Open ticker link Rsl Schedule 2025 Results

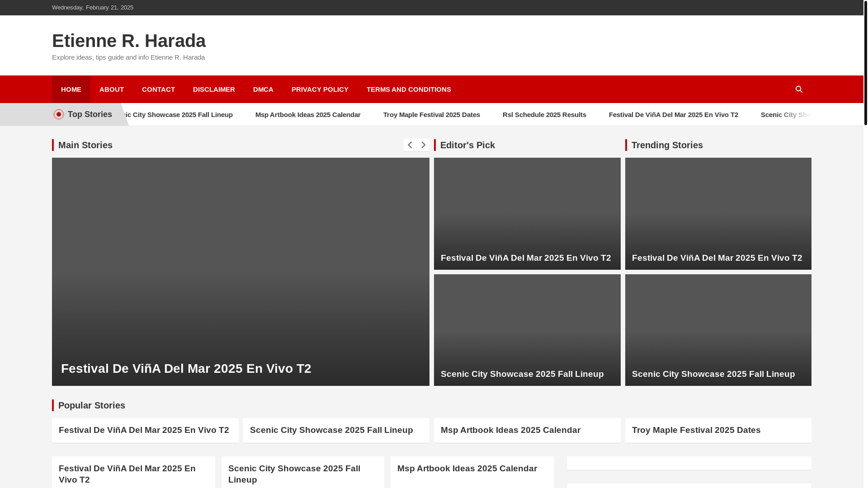[544, 115]
